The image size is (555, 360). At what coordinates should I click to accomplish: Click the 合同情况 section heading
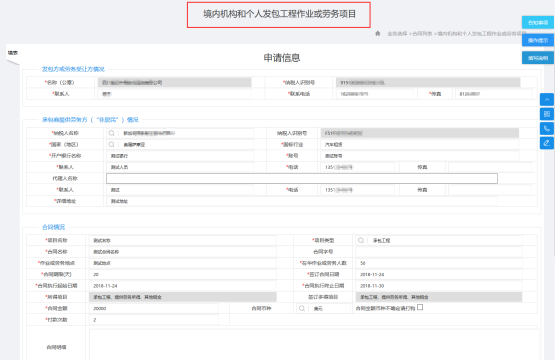point(53,227)
